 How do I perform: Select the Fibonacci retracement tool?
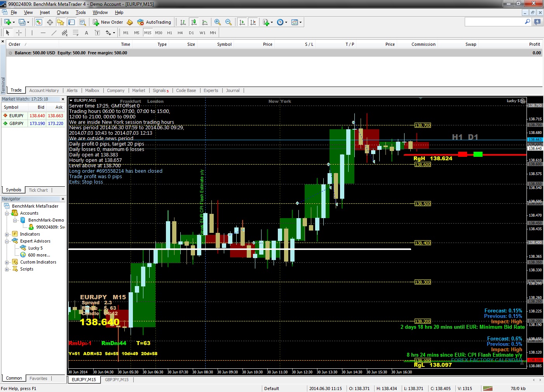pos(75,33)
